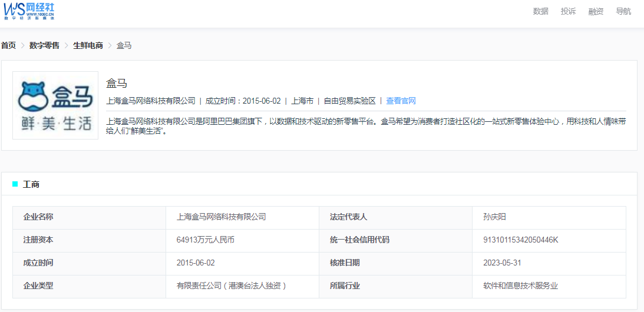
Task: Click the 注册资本 label cell
Action: point(89,241)
